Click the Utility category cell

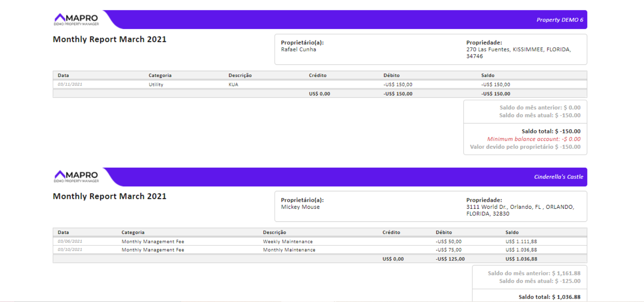pos(156,85)
